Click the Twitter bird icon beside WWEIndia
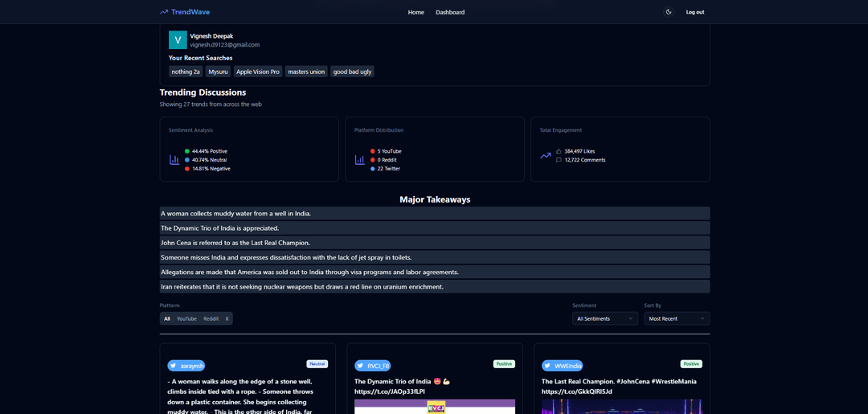This screenshot has width=868, height=414. pos(547,366)
